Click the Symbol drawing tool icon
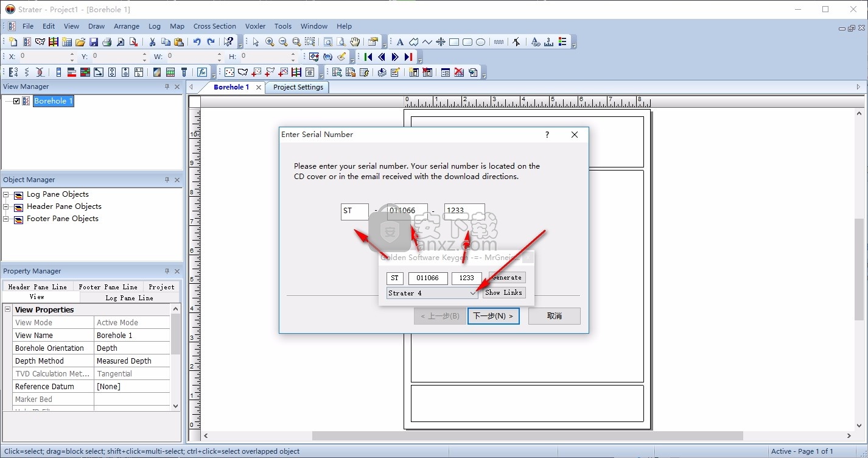 coord(441,42)
